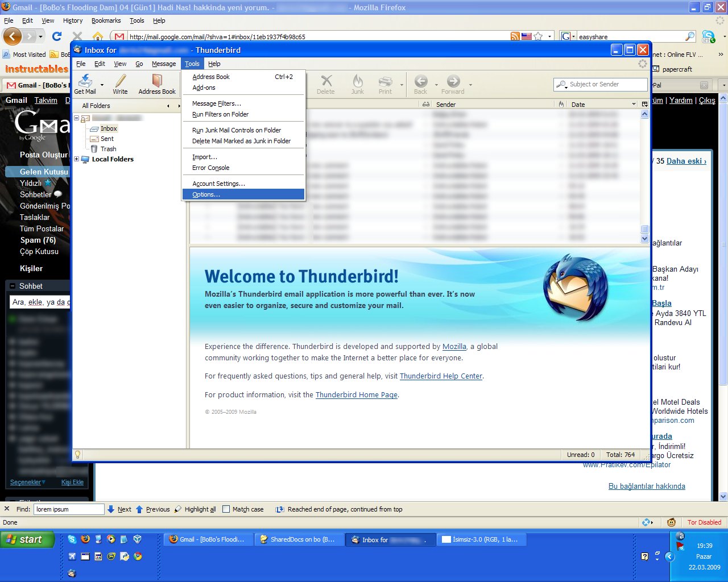Open Firefox's back/forward history dropdown

click(40, 36)
